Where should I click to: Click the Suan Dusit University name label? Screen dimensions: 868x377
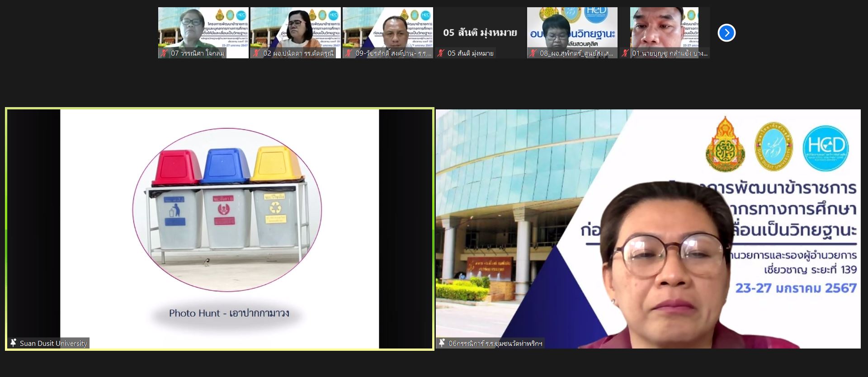pyautogui.click(x=53, y=343)
